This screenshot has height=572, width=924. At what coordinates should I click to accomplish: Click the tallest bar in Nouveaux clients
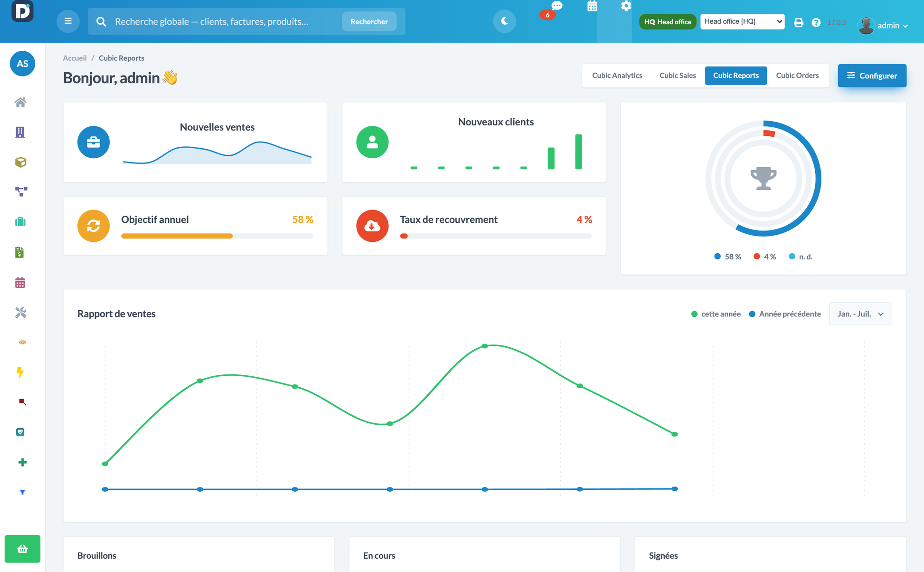[578, 152]
